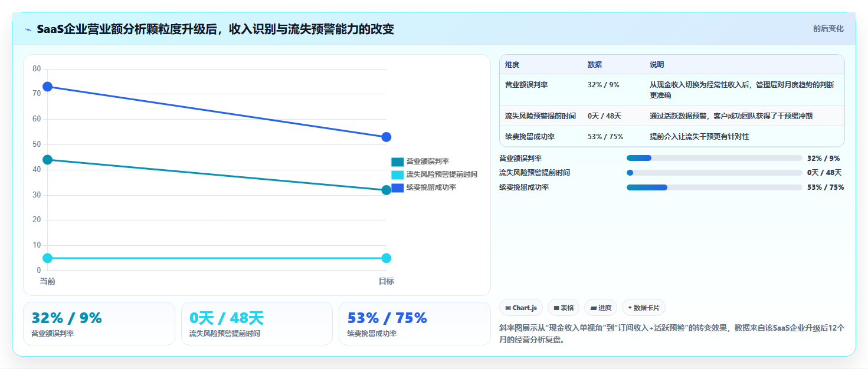Click the 续费挽留成功率 data point at 目标
Image resolution: width=868 pixels, height=369 pixels.
pyautogui.click(x=386, y=137)
